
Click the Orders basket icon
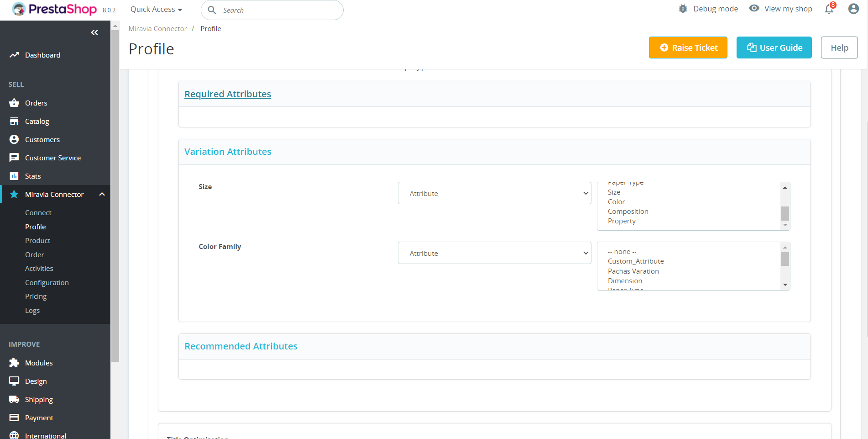point(14,103)
